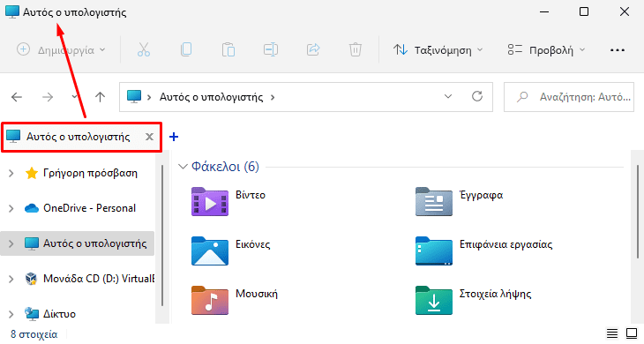Screen dimensions: 644x344
Task: Click the Μουσική folder label
Action: point(257,294)
